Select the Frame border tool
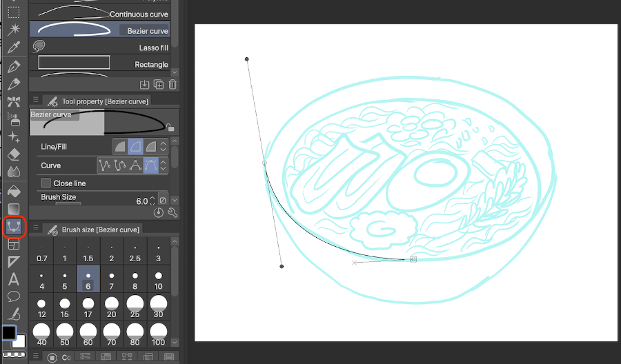 [14, 245]
